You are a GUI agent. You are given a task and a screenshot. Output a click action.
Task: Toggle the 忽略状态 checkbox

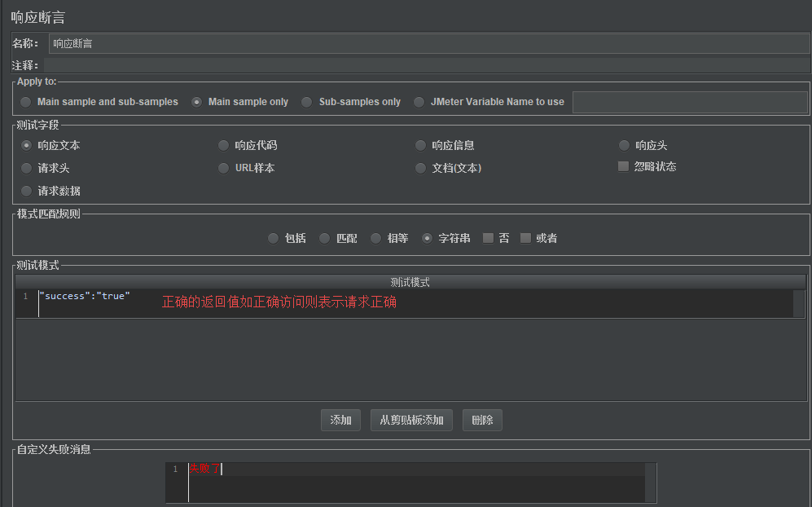coord(624,166)
